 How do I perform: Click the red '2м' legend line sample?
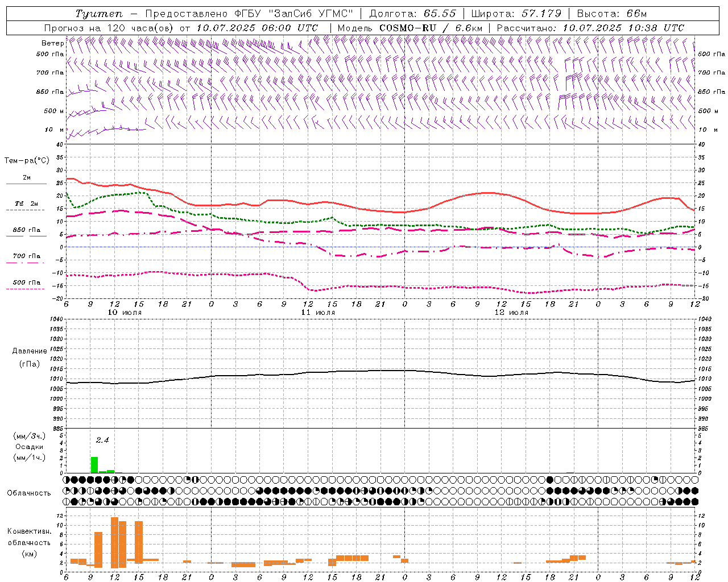[x=26, y=184]
